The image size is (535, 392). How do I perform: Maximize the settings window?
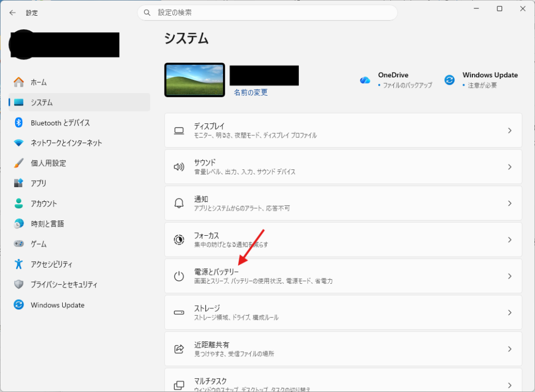click(499, 8)
